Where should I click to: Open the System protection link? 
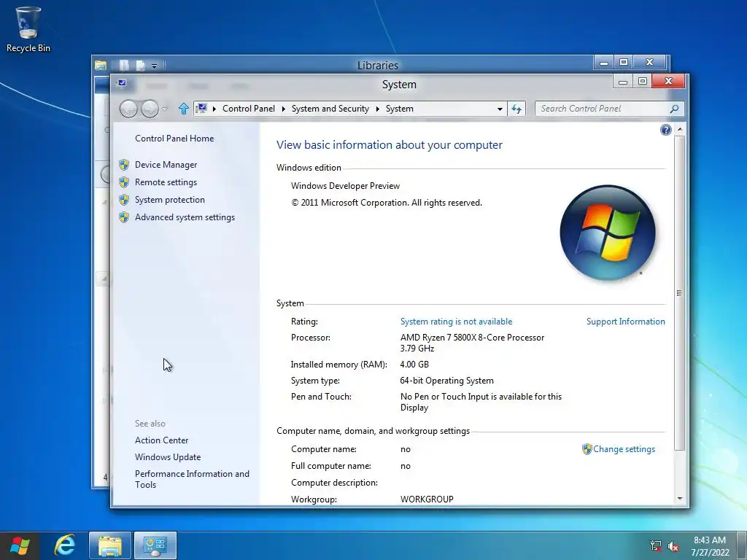pyautogui.click(x=169, y=200)
